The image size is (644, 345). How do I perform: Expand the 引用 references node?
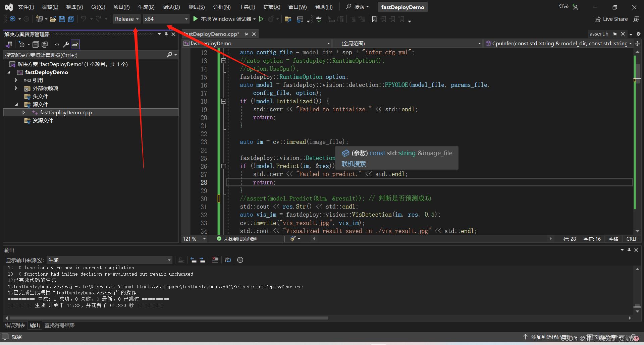(x=16, y=80)
